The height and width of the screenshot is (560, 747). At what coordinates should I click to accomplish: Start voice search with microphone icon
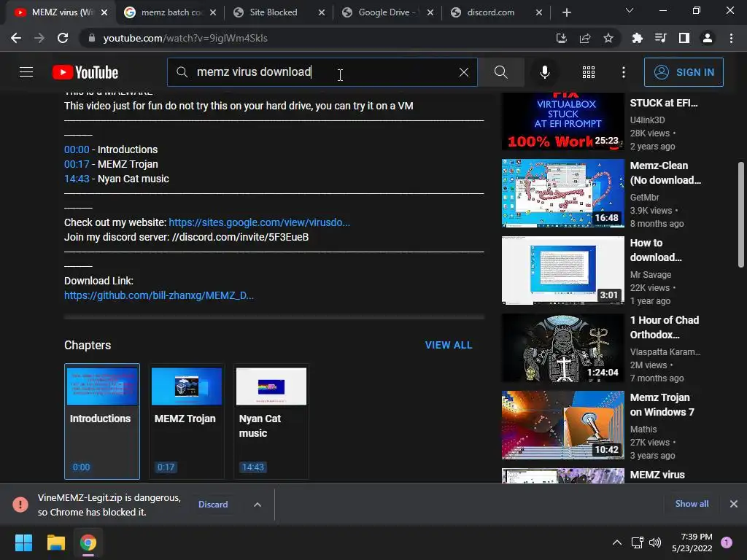tap(544, 72)
